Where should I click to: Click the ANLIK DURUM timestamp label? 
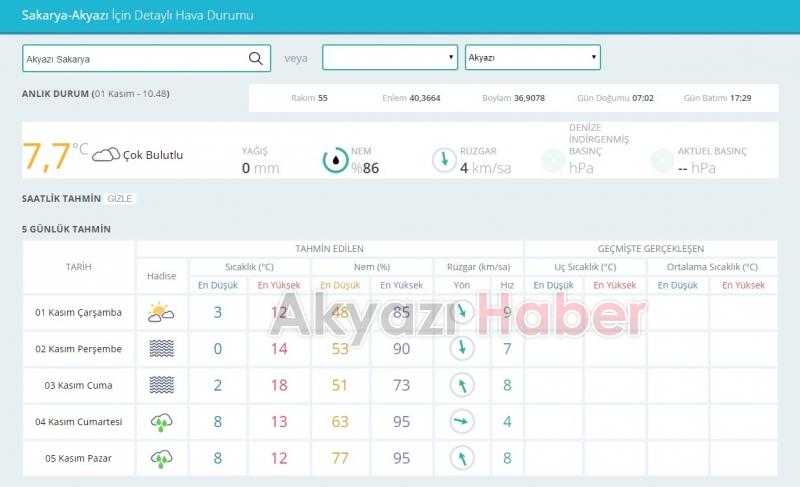point(95,94)
